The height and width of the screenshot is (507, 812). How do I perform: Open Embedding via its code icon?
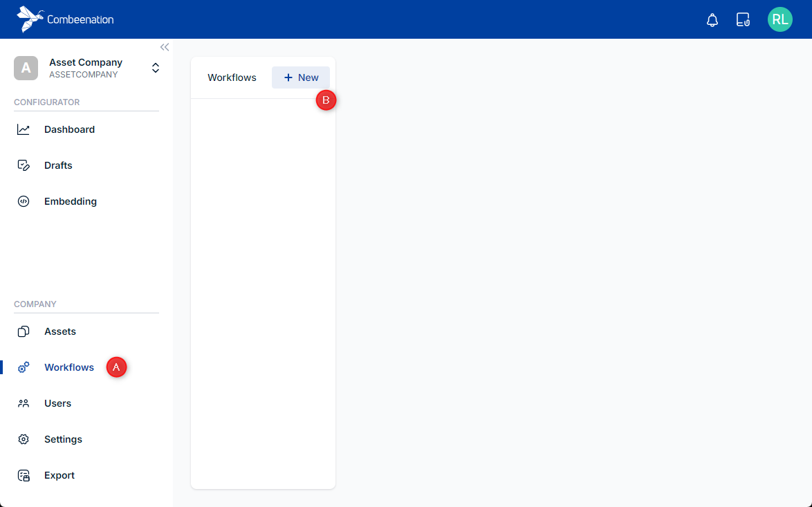click(23, 201)
